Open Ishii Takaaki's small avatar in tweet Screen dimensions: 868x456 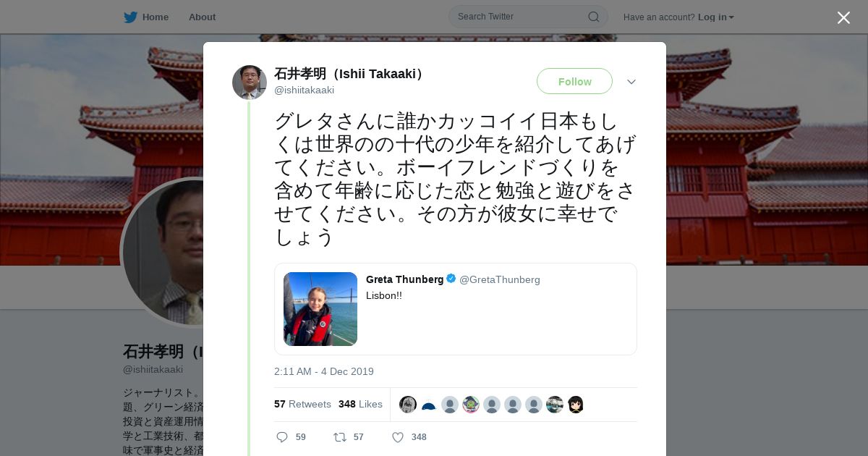(250, 82)
